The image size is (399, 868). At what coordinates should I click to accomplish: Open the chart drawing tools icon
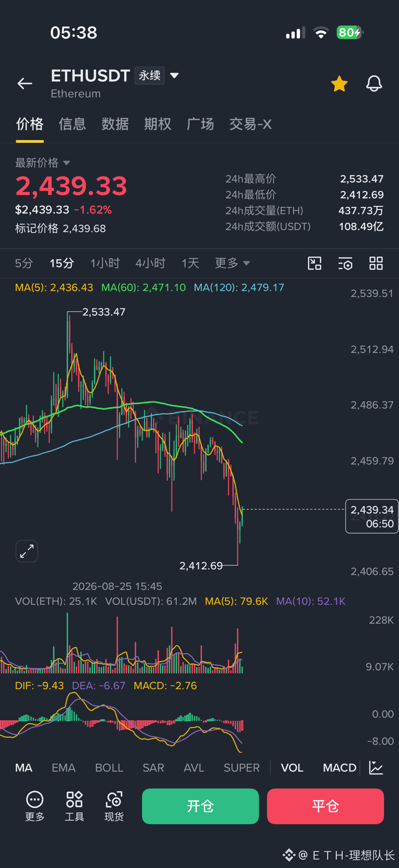coord(315,263)
